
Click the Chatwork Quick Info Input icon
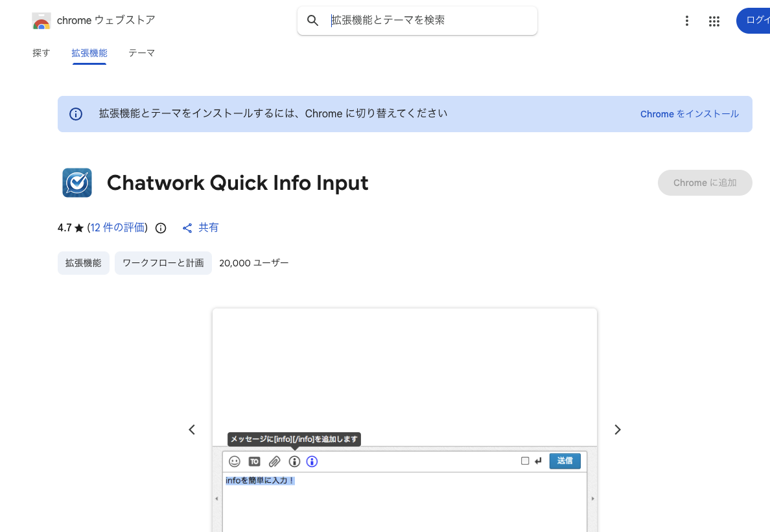(77, 183)
